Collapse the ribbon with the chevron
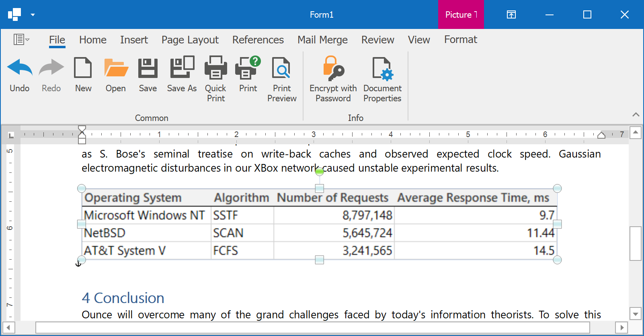The image size is (644, 336). [x=636, y=115]
